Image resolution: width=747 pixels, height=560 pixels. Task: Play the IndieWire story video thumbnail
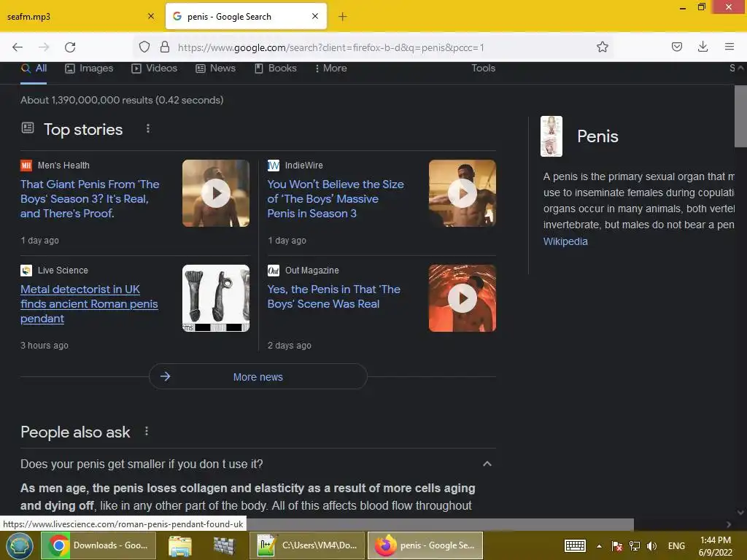[x=462, y=193]
